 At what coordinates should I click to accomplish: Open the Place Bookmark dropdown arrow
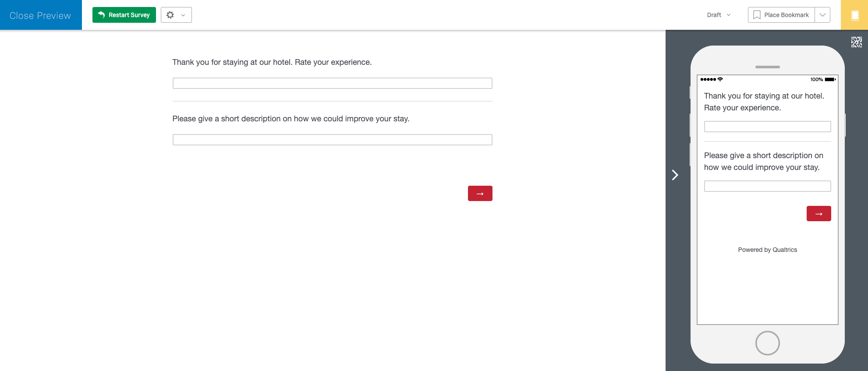[x=822, y=15]
